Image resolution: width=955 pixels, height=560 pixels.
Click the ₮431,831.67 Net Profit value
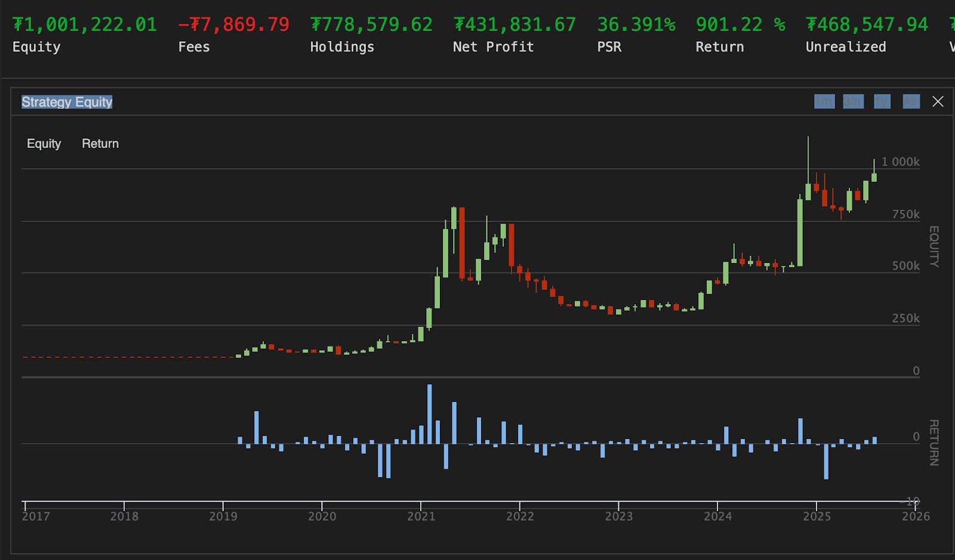click(515, 24)
